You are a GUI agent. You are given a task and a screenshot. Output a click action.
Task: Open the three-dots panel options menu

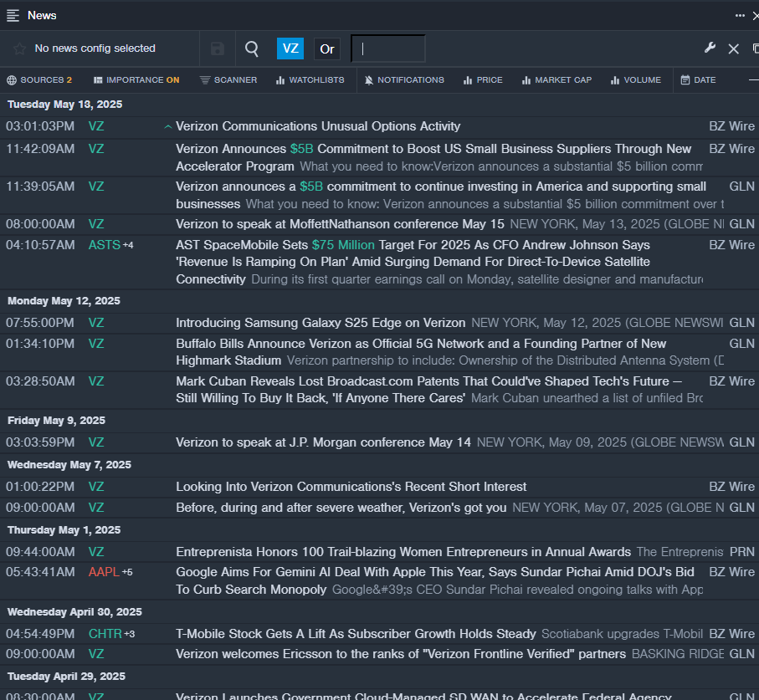pos(740,16)
